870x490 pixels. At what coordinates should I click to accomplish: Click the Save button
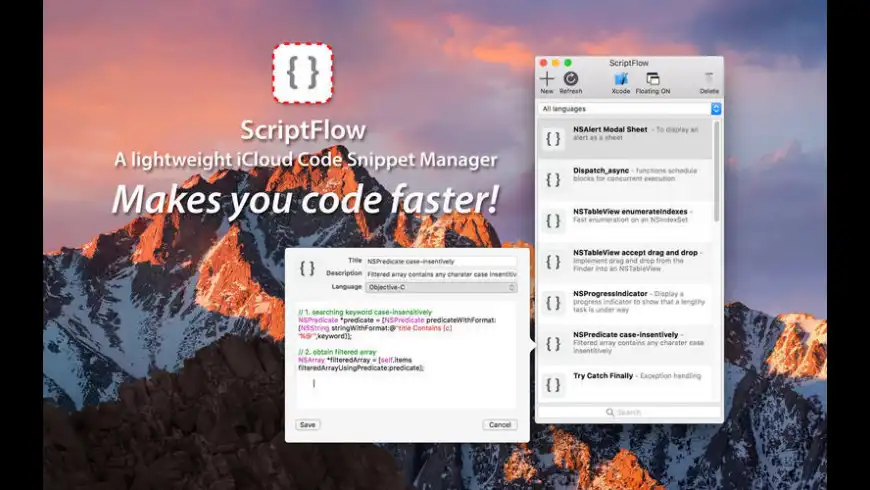click(x=307, y=425)
